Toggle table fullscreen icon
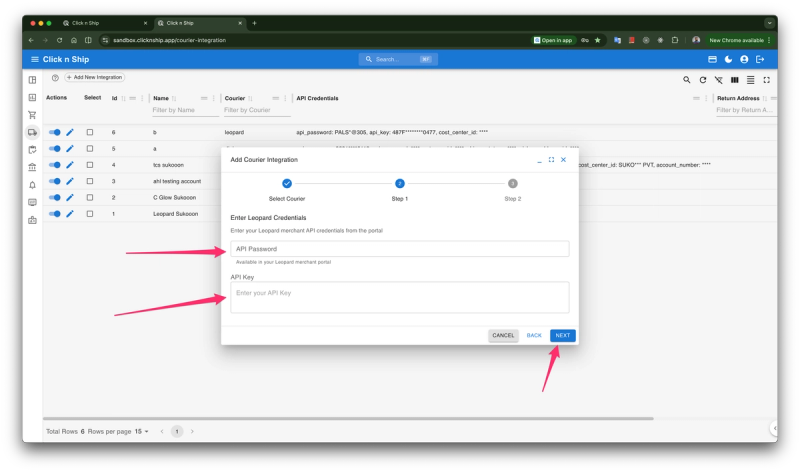The height and width of the screenshot is (472, 800). click(x=766, y=80)
